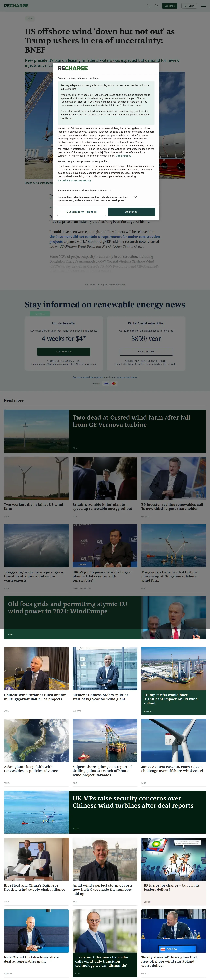Image resolution: width=210 pixels, height=980 pixels.
Task: Read 'Saipem shares plunge' headline
Action: (x=102, y=771)
